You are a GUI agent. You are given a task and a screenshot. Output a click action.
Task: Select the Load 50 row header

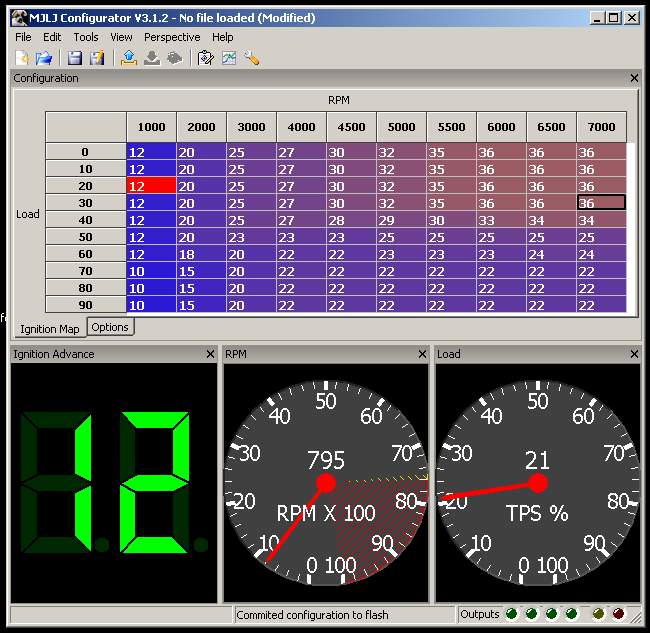[x=86, y=237]
